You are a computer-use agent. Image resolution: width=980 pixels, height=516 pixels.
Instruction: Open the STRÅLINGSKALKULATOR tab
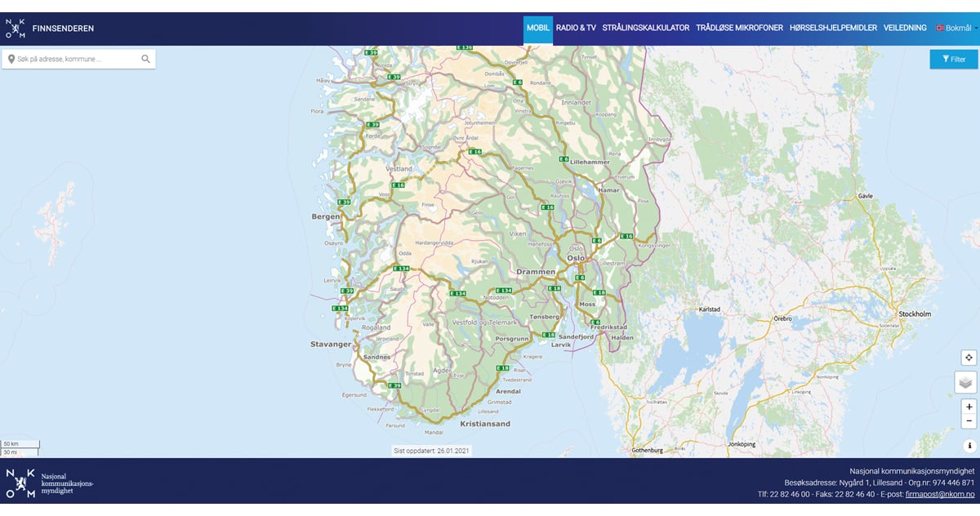tap(645, 29)
